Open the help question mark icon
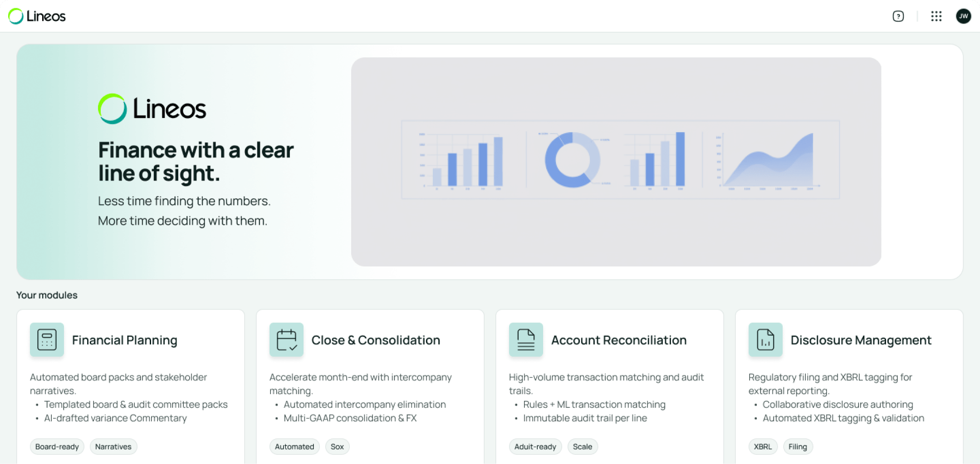This screenshot has width=980, height=464. 898,16
